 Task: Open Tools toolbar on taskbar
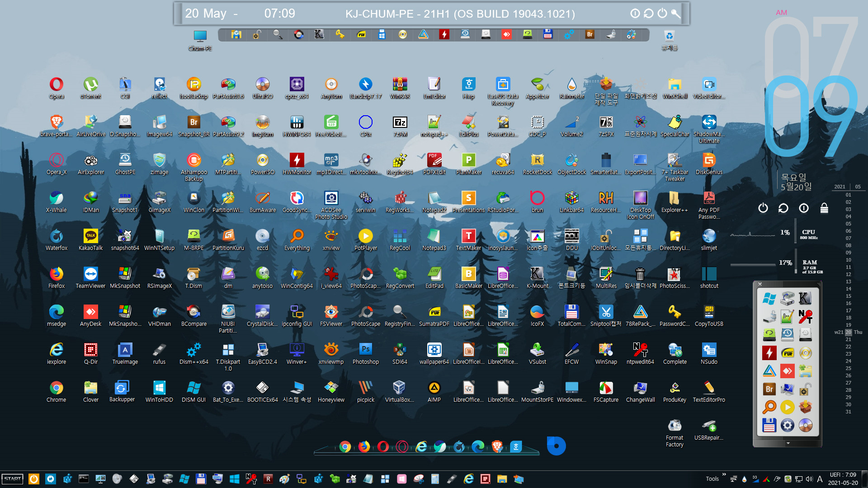[x=712, y=479]
